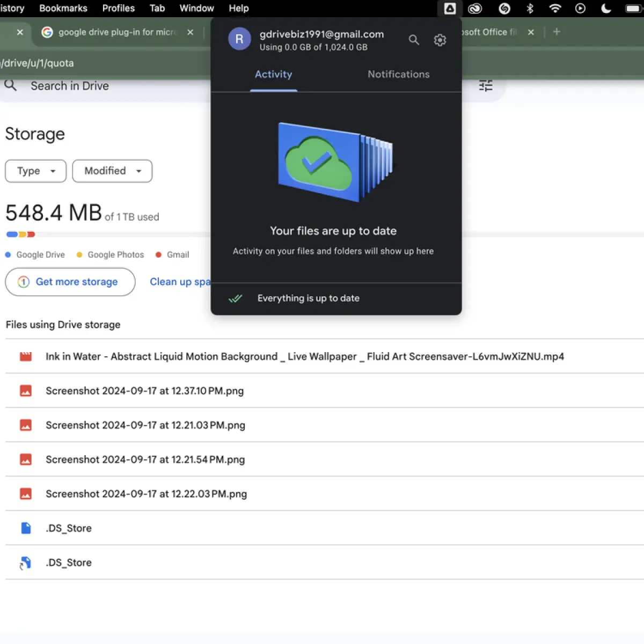Open the Help menu

click(x=239, y=8)
